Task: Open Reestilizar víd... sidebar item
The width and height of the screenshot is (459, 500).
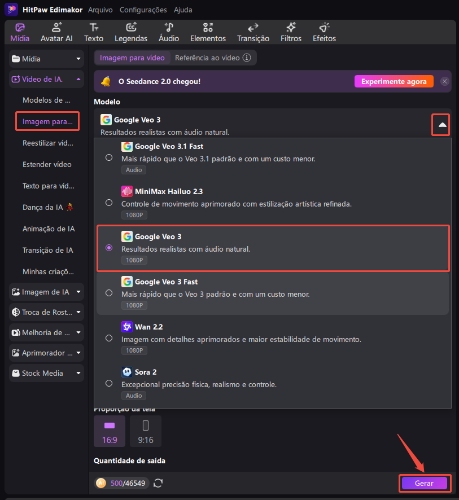Action: [48, 143]
